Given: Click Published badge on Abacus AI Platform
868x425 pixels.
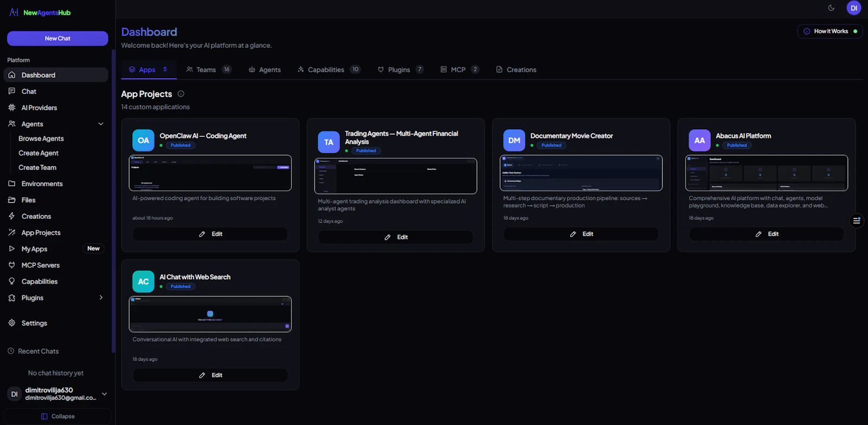Looking at the screenshot, I should click(737, 145).
